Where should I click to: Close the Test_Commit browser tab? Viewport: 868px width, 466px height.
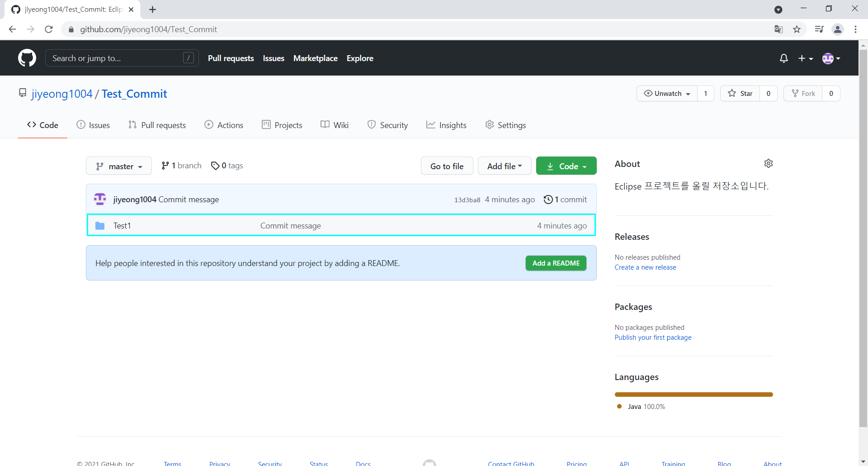coord(131,10)
